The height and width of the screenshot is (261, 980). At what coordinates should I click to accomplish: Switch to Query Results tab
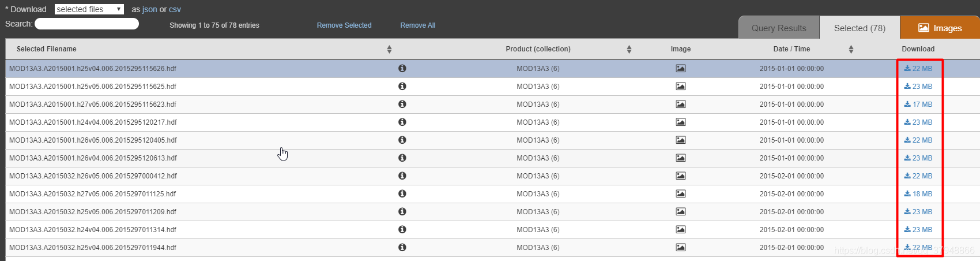779,28
